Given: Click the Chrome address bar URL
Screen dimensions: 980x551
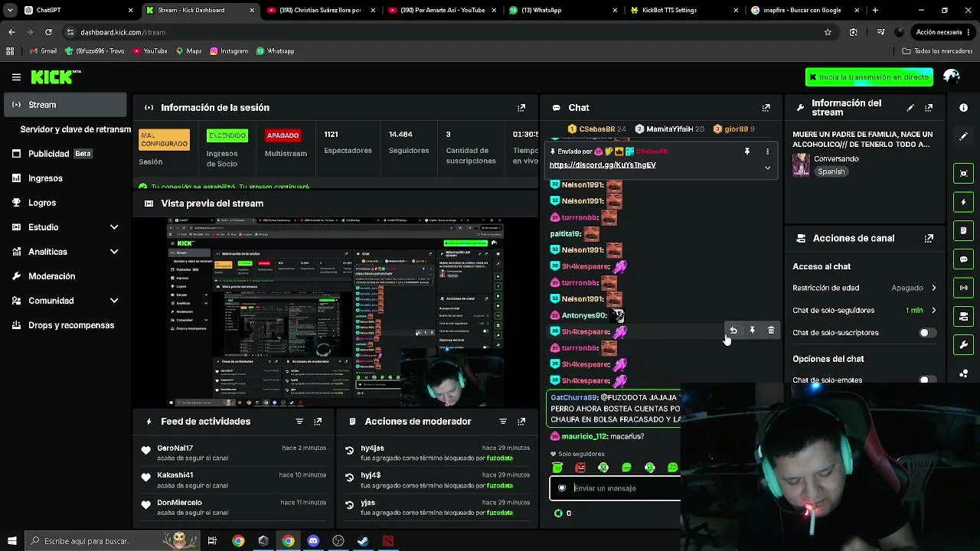Looking at the screenshot, I should (x=123, y=32).
